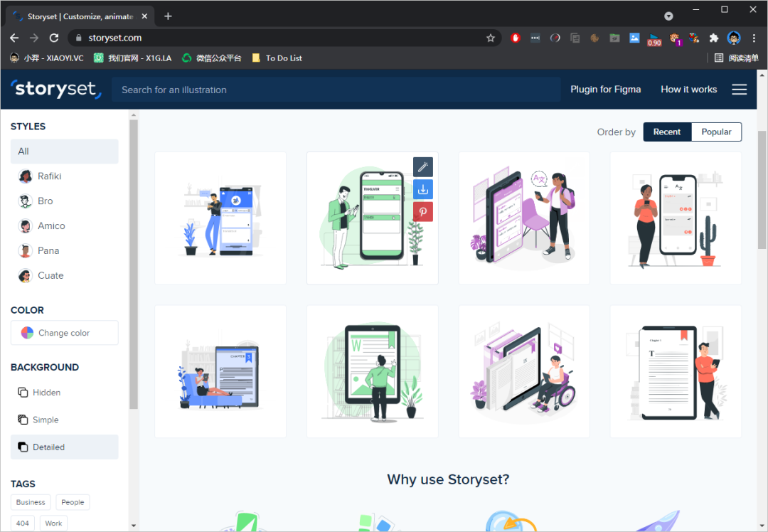Open a new browser tab
768x532 pixels.
click(168, 16)
